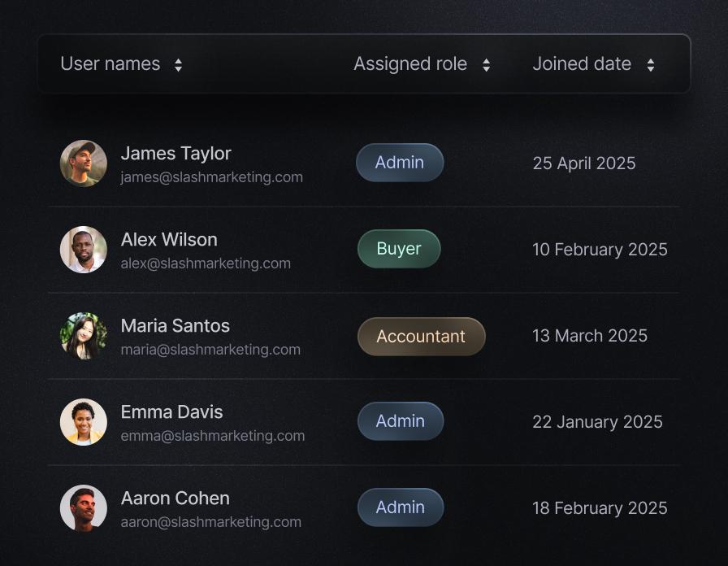Open the james@slashmarketing.com email link

(x=211, y=177)
